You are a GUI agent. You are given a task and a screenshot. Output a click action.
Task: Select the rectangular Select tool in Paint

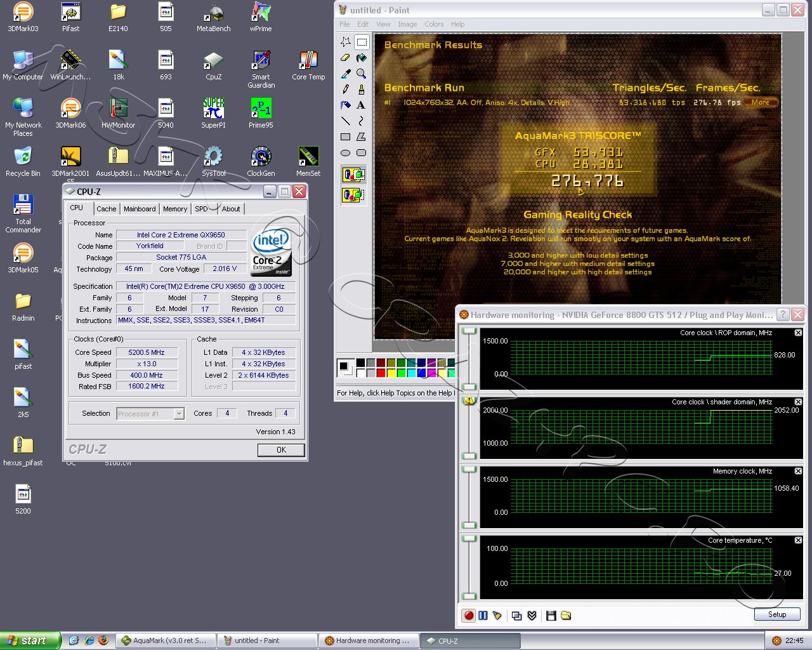pyautogui.click(x=362, y=42)
